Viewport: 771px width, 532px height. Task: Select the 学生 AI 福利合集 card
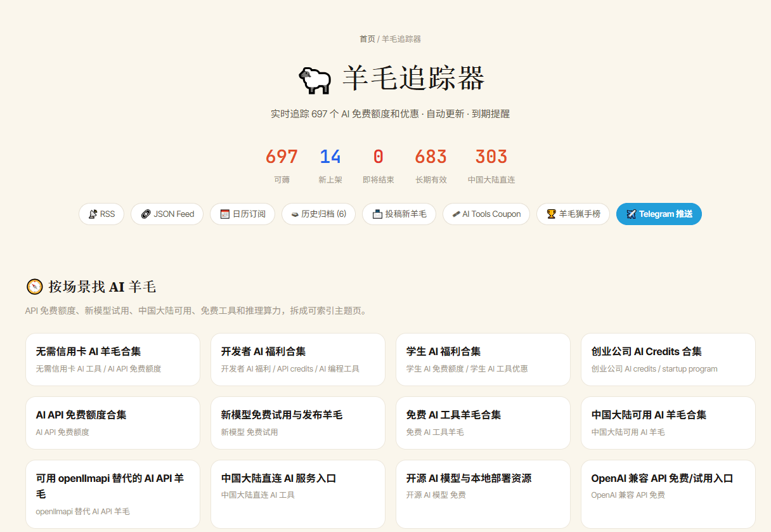(x=483, y=360)
